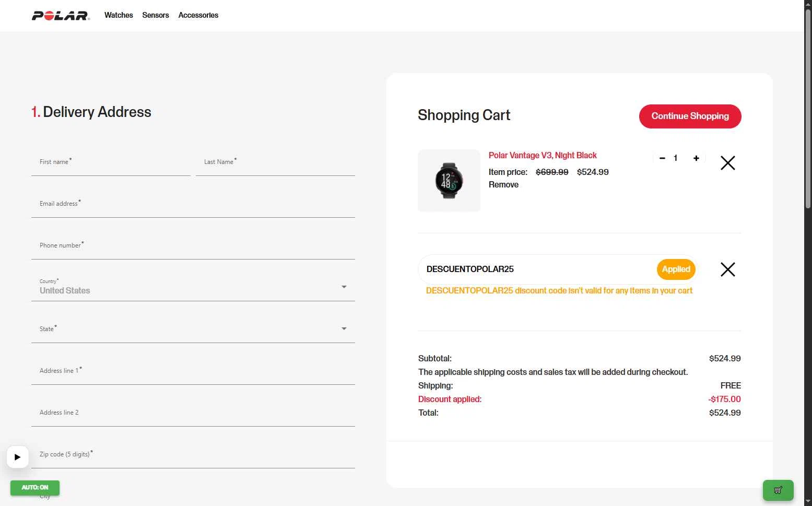Click the Remove link under item price
812x506 pixels.
coord(503,184)
